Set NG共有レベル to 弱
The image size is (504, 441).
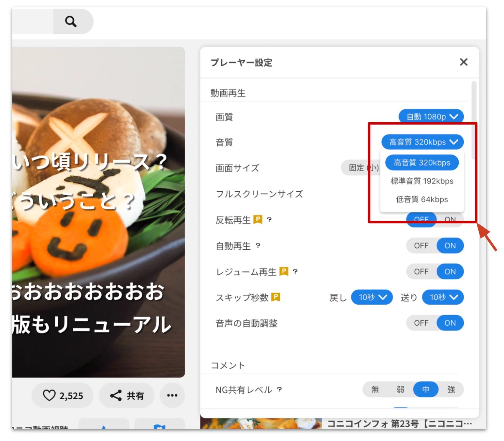tap(400, 389)
